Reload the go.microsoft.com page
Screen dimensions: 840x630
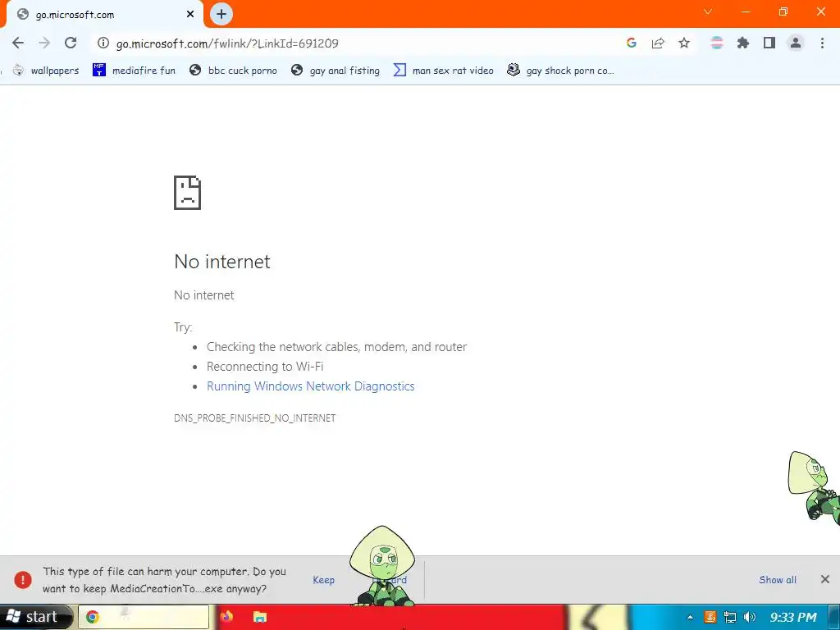(71, 43)
